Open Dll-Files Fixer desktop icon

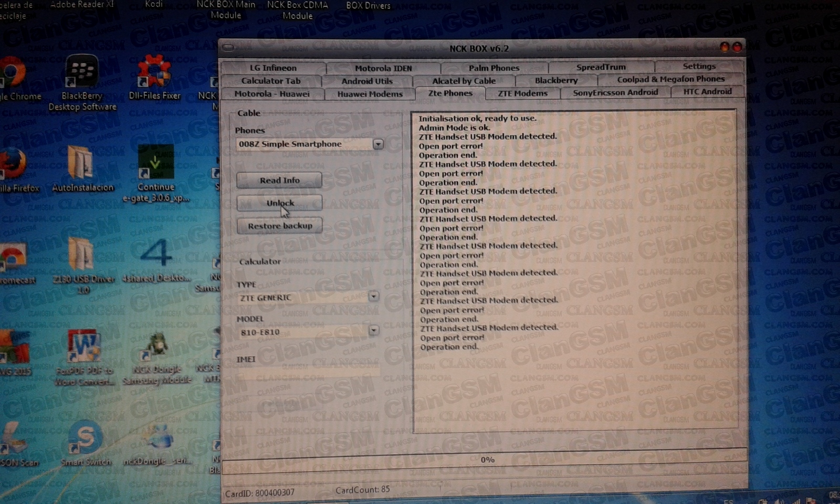click(154, 77)
